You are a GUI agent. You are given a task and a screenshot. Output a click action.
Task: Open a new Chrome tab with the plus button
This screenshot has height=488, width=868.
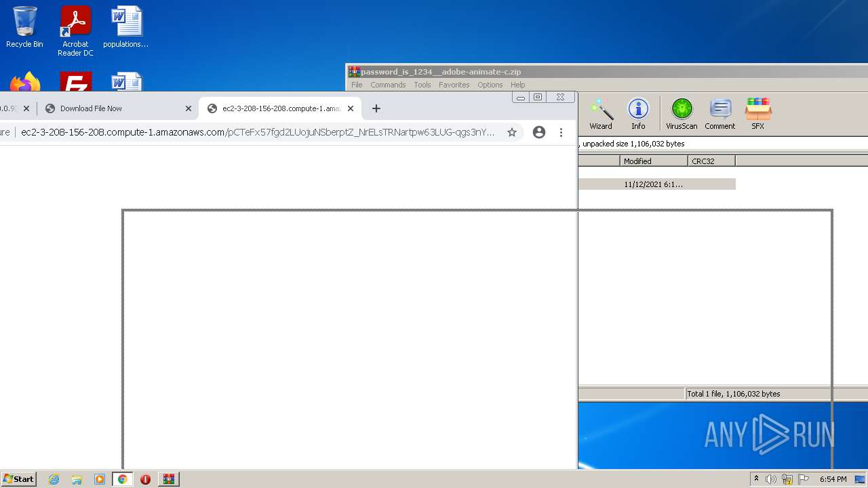(376, 108)
